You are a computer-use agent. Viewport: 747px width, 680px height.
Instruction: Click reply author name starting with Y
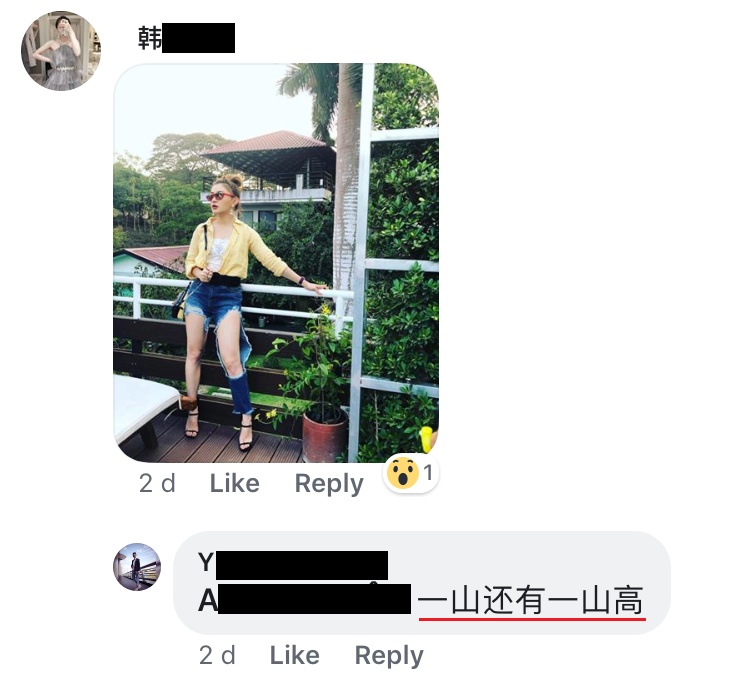click(x=293, y=564)
